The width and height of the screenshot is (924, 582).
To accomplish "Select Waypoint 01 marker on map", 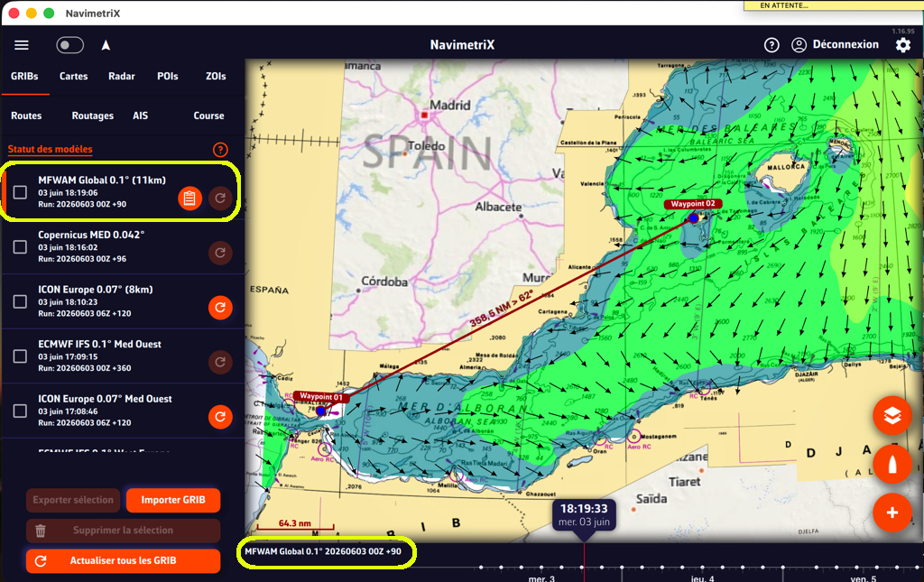I will [320, 411].
